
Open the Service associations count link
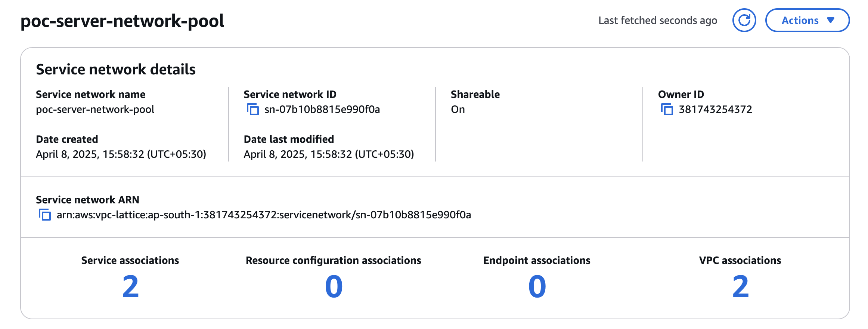tap(130, 286)
